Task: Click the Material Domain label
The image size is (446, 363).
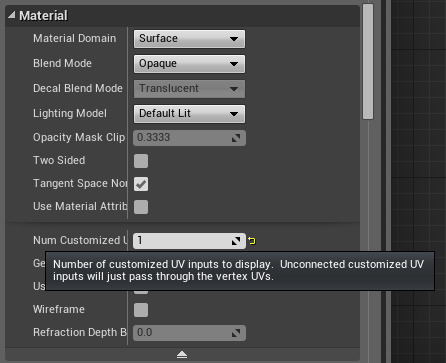Action: pyautogui.click(x=75, y=38)
